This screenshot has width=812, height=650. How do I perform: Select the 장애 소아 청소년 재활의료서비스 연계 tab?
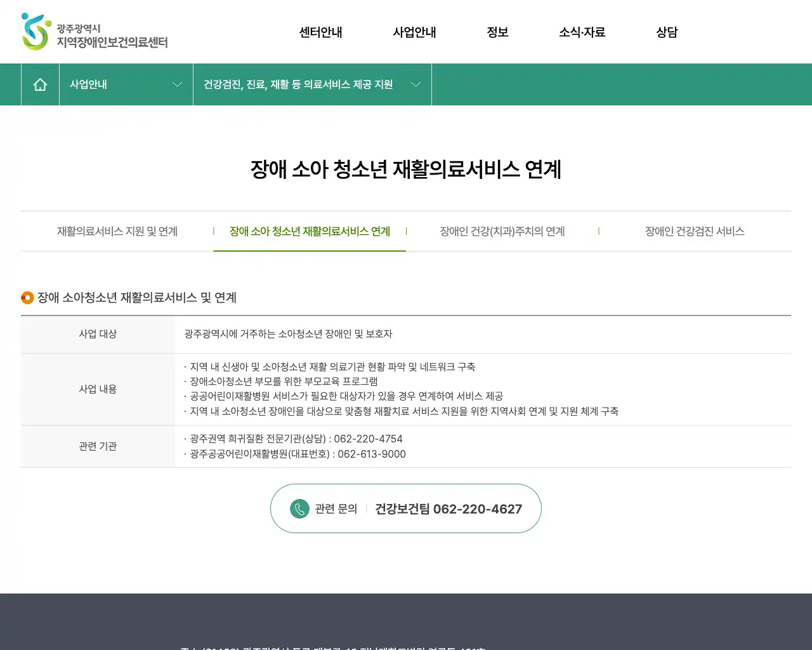click(310, 232)
